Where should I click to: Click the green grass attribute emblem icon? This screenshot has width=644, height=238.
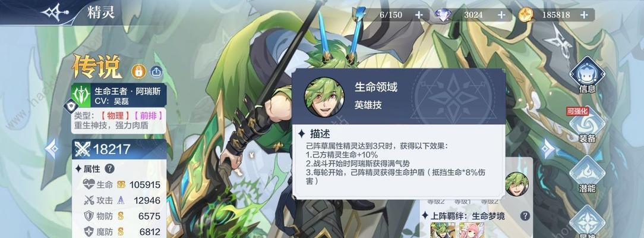81,95
